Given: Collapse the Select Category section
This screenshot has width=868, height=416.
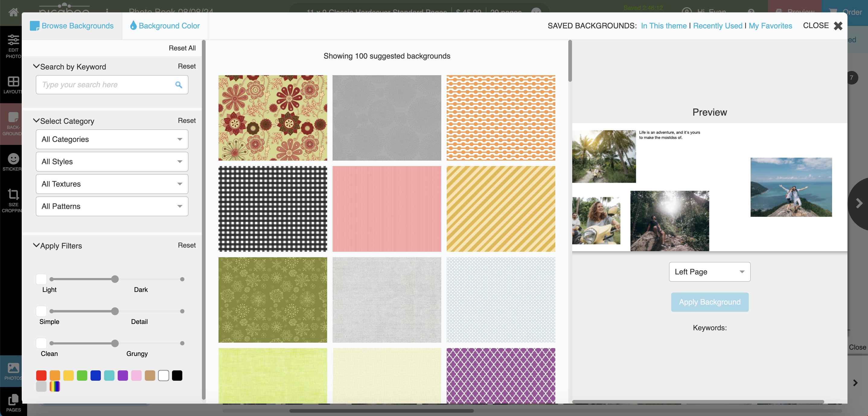Looking at the screenshot, I should point(36,121).
